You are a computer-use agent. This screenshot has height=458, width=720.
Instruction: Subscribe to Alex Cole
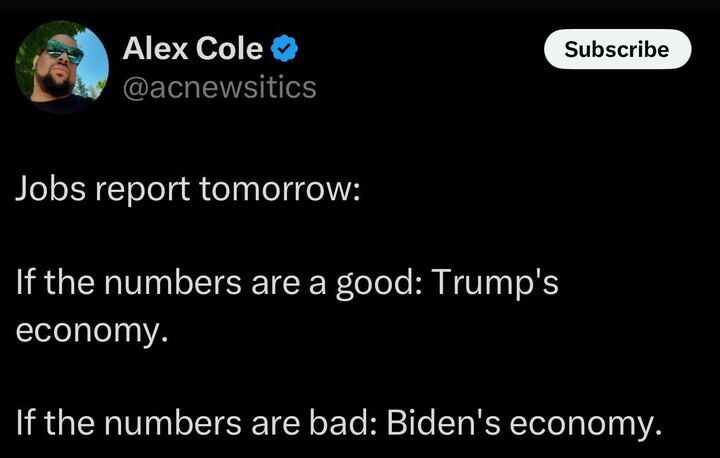pyautogui.click(x=617, y=49)
